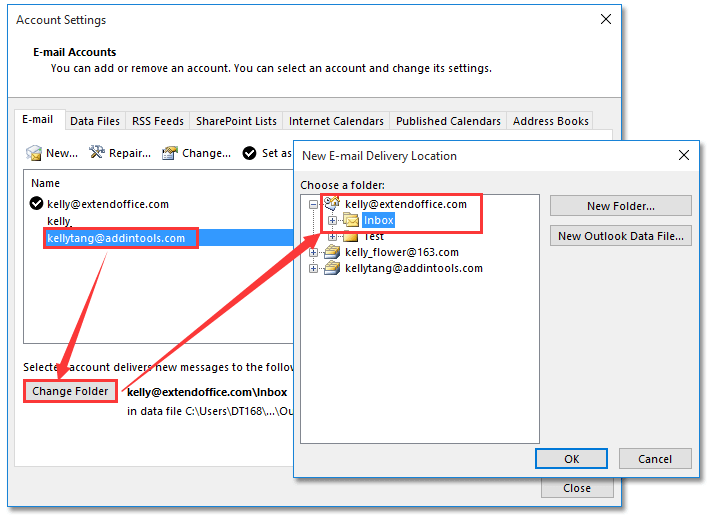
Task: Select the kellytang@addintools.com account in list
Action: 116,238
